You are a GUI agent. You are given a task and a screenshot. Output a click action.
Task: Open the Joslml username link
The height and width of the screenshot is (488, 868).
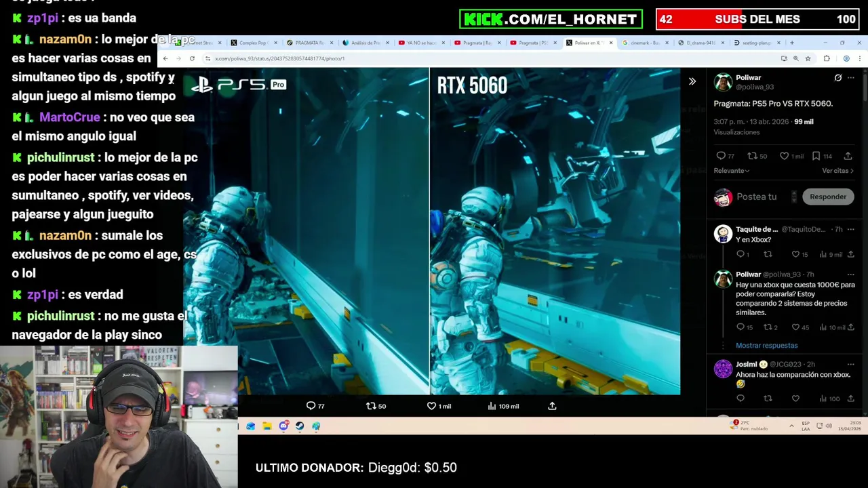click(747, 365)
